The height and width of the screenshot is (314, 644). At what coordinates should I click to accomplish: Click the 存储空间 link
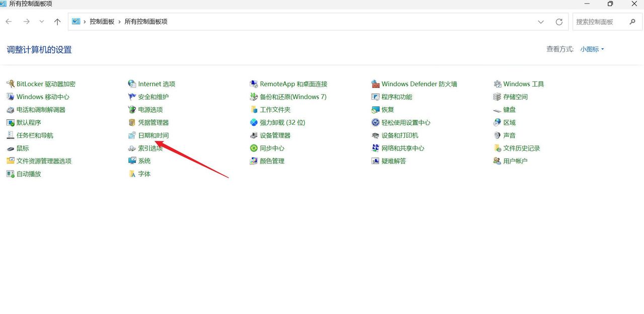tap(516, 97)
